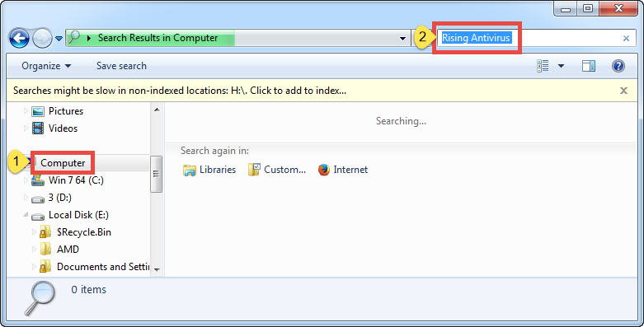The image size is (644, 327).
Task: Go back with the blue Back arrow
Action: point(19,38)
